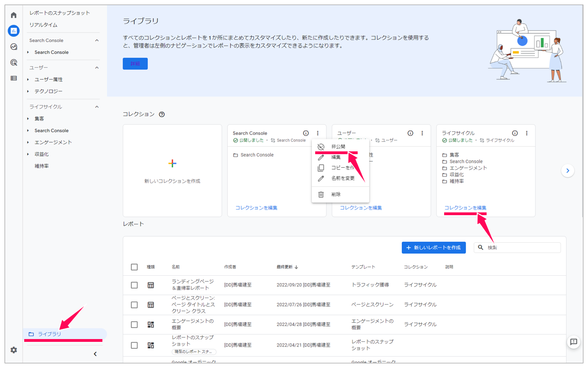Viewport: 588px width, 367px height.
Task: Click the help icon next to コレクション heading
Action: [x=162, y=114]
